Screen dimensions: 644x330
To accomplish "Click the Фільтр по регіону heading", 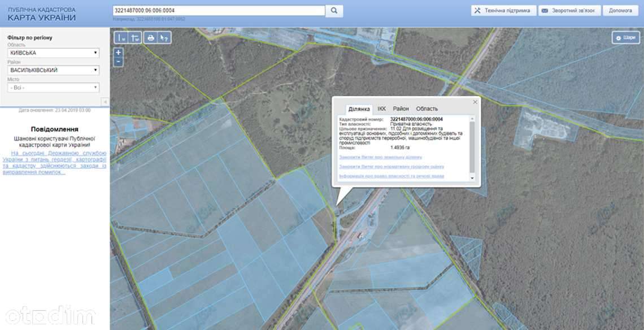I will click(29, 38).
